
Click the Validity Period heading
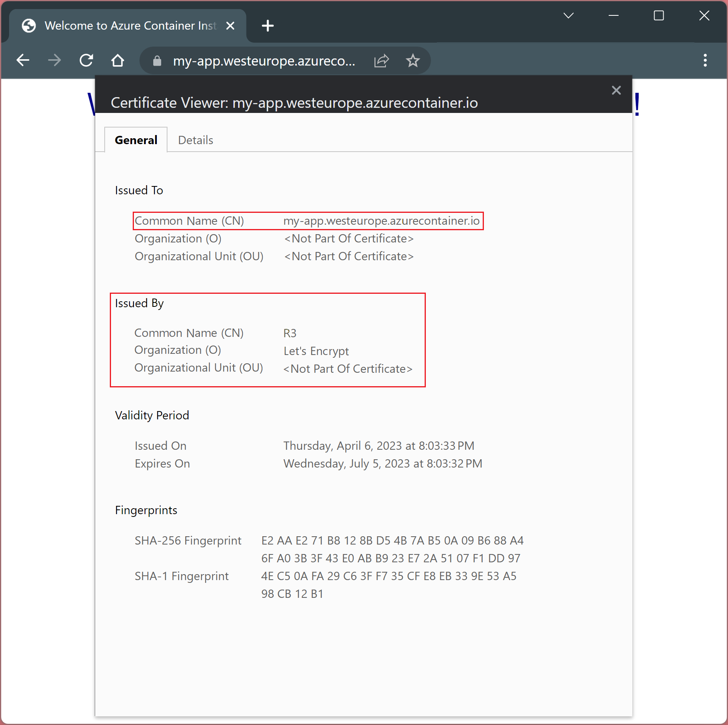(152, 415)
